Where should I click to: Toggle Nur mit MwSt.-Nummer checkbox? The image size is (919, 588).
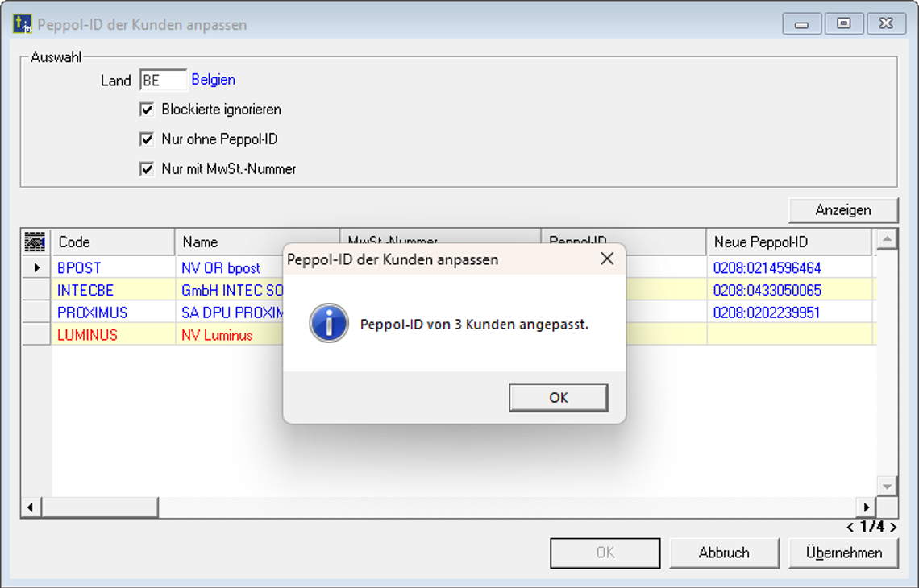pyautogui.click(x=147, y=169)
